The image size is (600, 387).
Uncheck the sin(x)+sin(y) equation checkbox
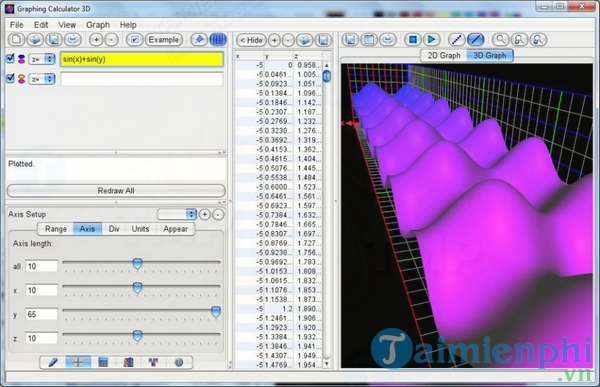pos(10,59)
